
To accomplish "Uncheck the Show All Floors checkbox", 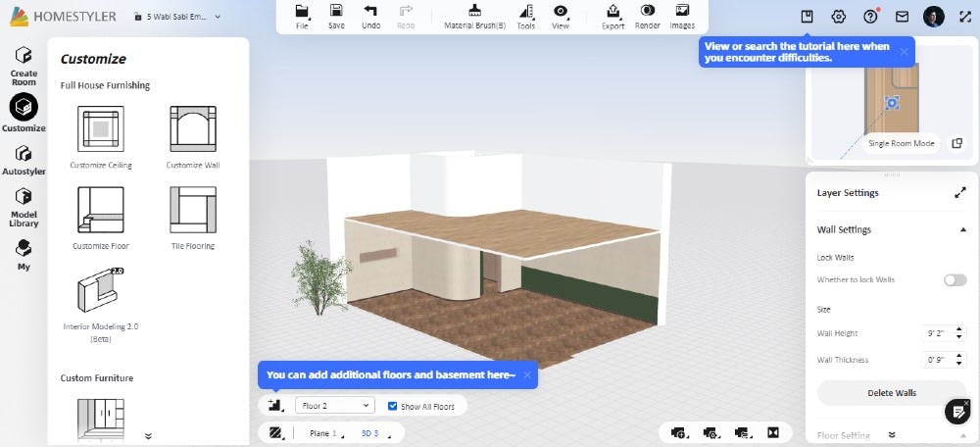I will (393, 406).
